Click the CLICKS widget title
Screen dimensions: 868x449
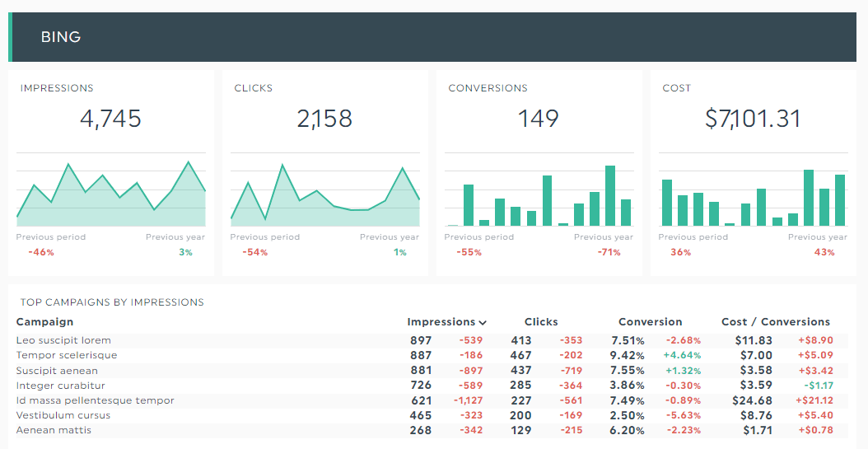point(254,88)
